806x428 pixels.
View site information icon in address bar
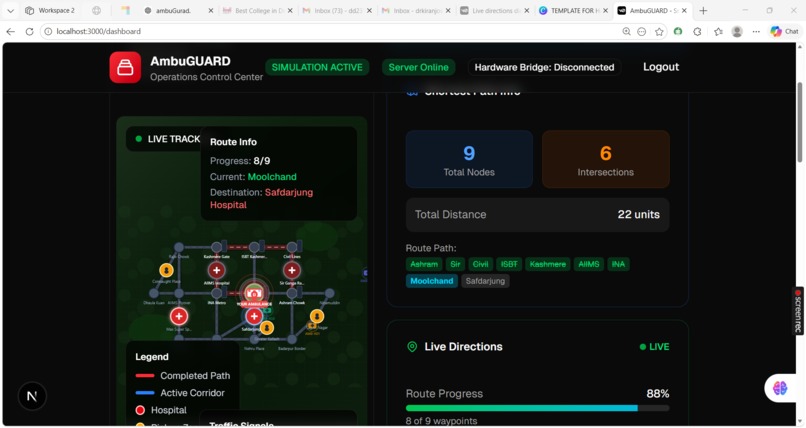point(48,31)
